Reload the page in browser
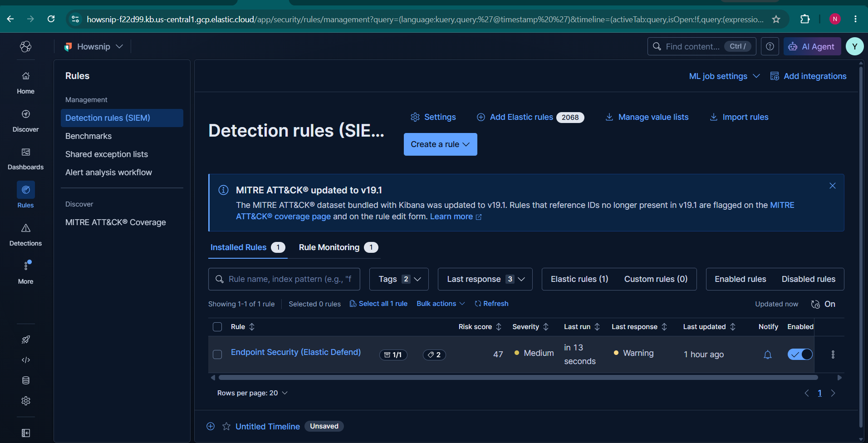Viewport: 868px width, 443px height. tap(51, 19)
